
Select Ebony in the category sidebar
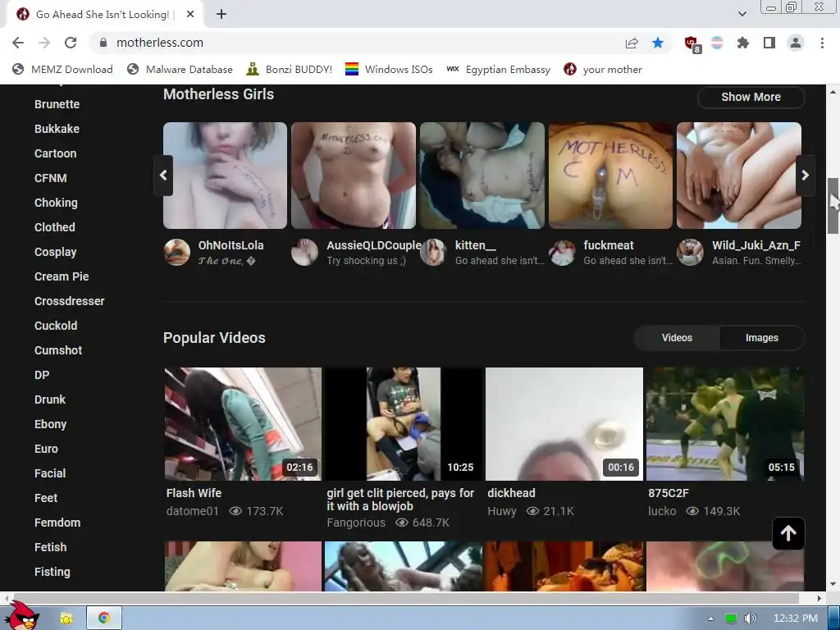point(50,424)
